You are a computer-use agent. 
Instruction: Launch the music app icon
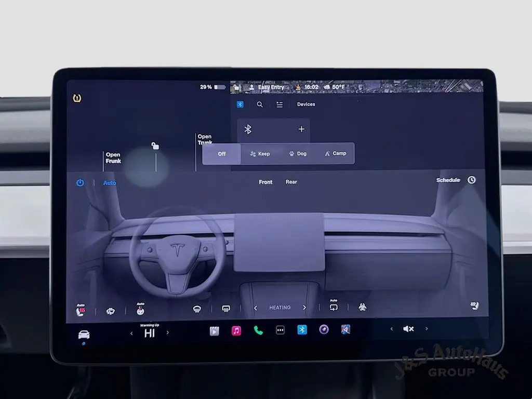[x=236, y=330]
